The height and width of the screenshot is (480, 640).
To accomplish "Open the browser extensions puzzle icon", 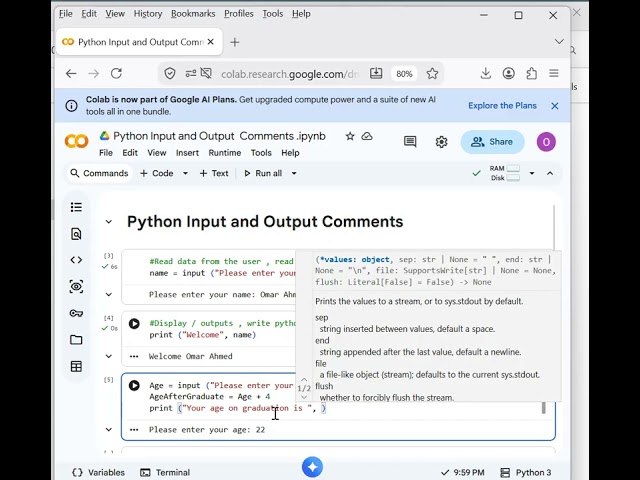I will 531,73.
